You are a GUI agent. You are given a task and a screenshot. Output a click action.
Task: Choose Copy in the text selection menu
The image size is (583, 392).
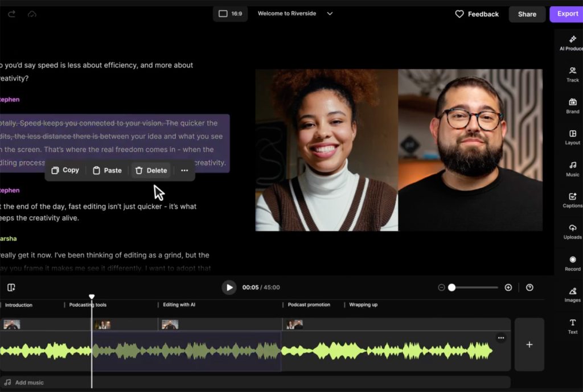click(x=65, y=170)
